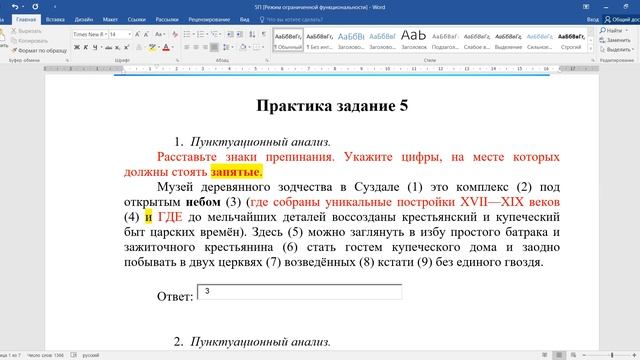Click the Ответ answer field

[300, 292]
